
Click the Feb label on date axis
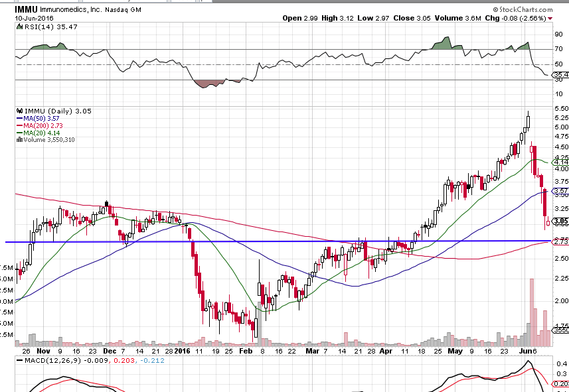(246, 351)
